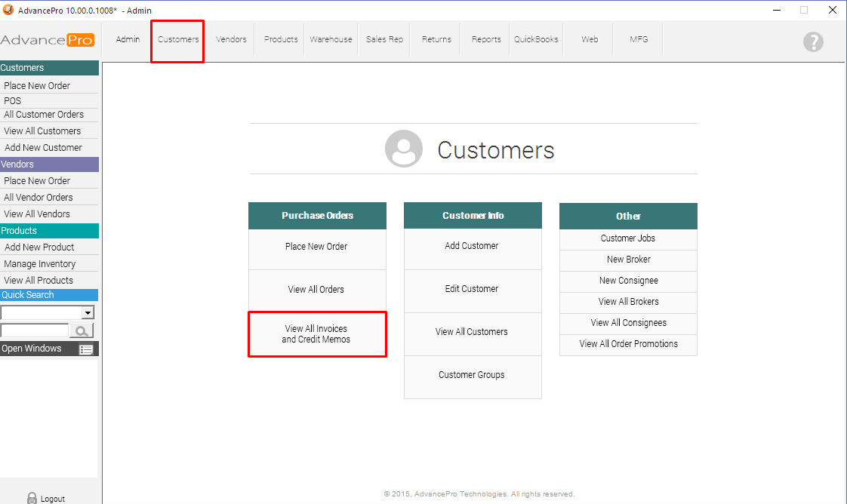Image resolution: width=847 pixels, height=504 pixels.
Task: Open View All Invoices and Credit Memos
Action: pos(317,334)
